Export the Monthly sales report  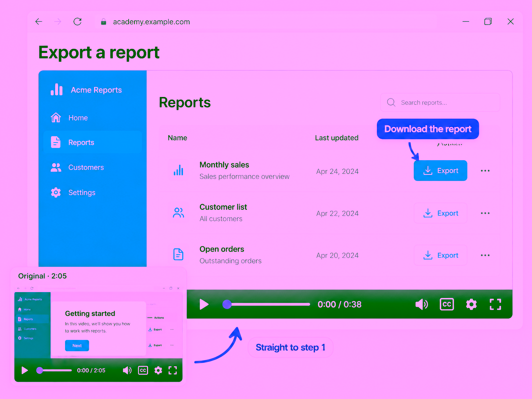pos(441,170)
